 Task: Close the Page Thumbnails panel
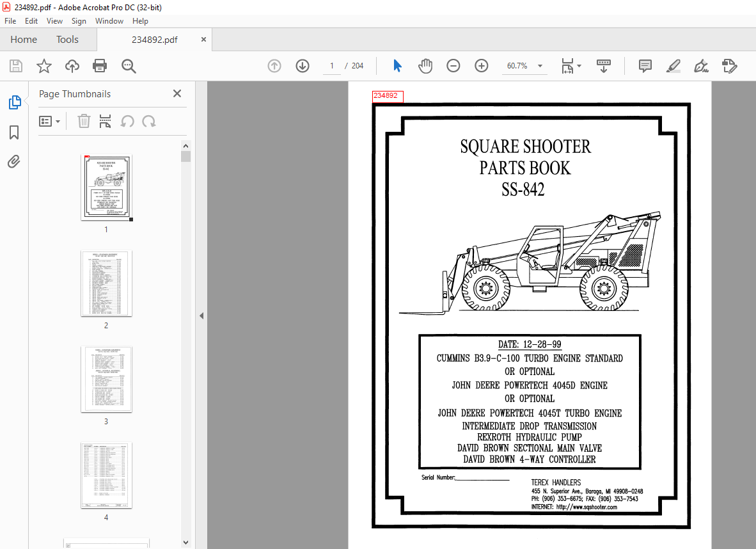point(177,93)
